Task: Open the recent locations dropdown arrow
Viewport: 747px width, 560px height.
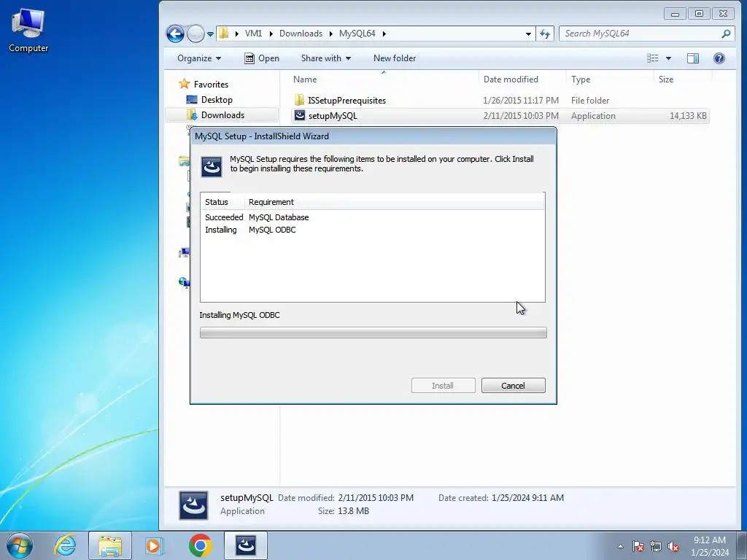Action: point(210,34)
